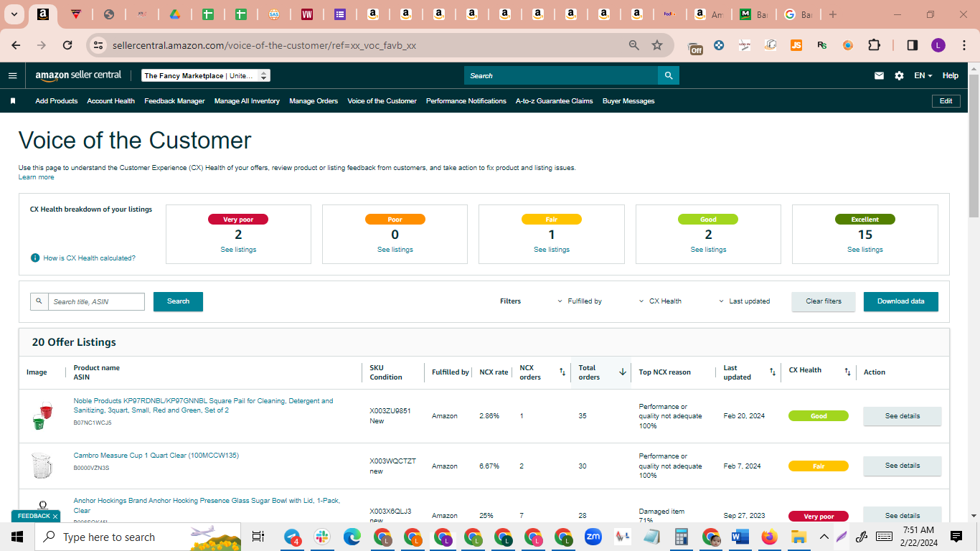
Task: Open the site information icon in address bar
Action: tap(99, 45)
